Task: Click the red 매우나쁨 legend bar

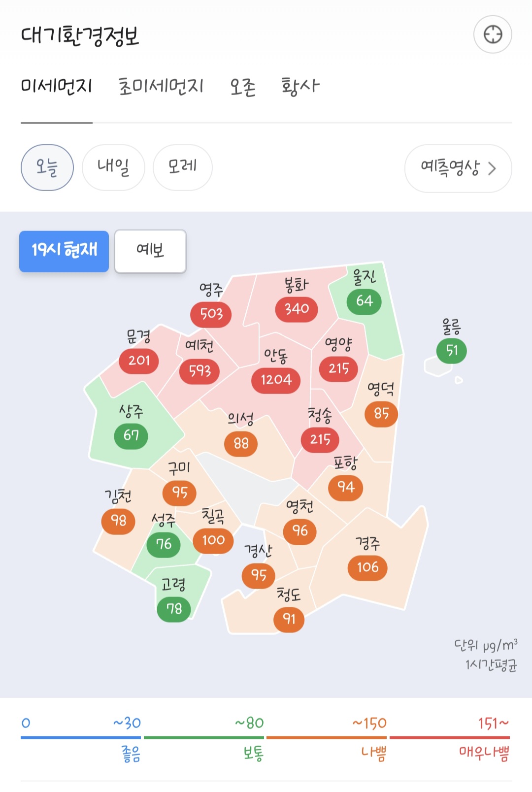Action: 449,737
